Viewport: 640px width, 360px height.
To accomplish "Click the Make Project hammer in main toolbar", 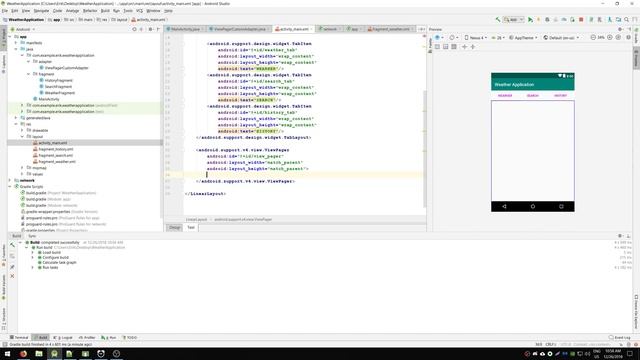I will click(498, 20).
